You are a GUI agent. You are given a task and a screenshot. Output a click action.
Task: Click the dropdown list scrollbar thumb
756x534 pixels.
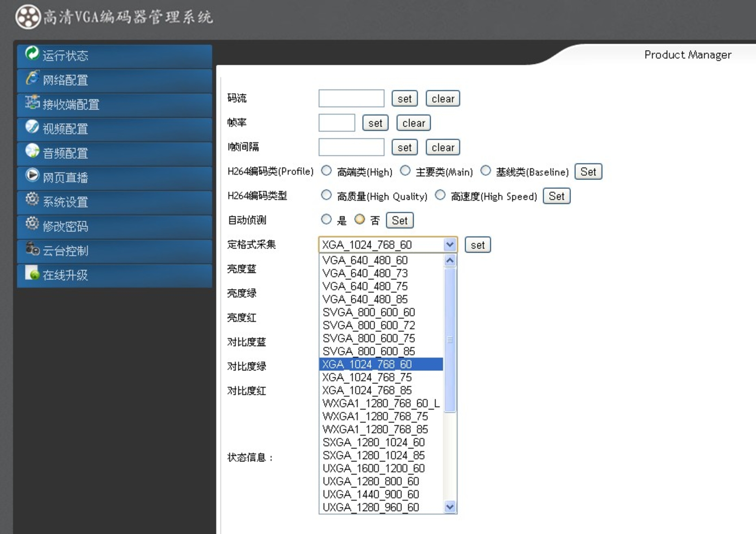tap(450, 340)
